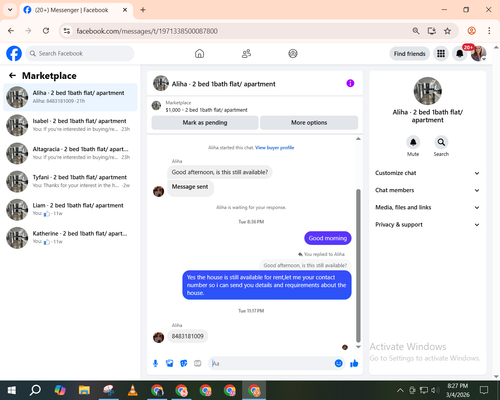This screenshot has width=500, height=400.
Task: Open the $1,000 Marketplace listing link
Action: pyautogui.click(x=206, y=110)
